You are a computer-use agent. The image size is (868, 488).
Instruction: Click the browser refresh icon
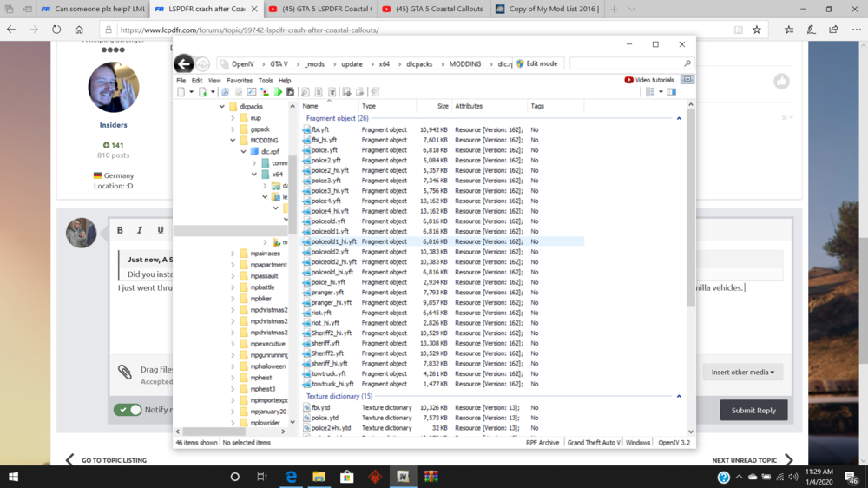(56, 30)
